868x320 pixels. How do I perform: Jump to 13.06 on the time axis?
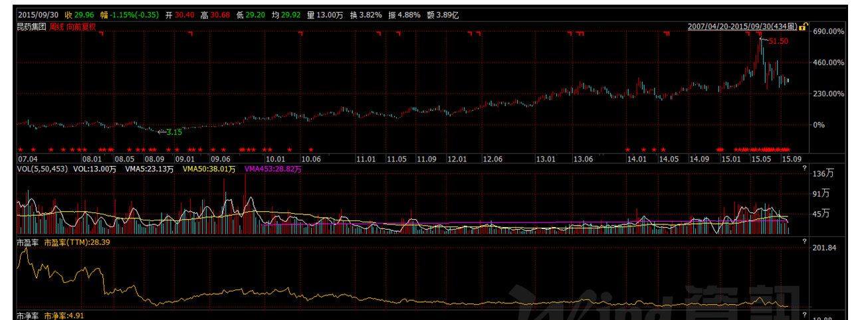coord(583,159)
